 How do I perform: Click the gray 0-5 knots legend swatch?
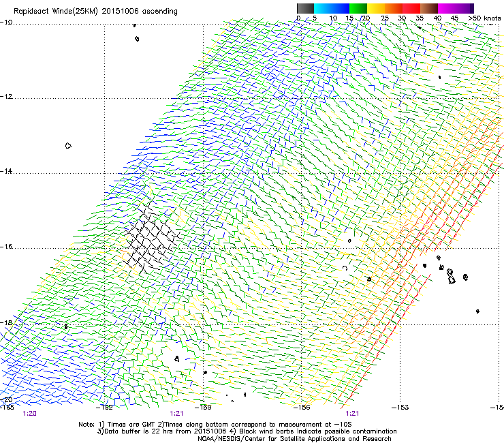click(x=305, y=8)
